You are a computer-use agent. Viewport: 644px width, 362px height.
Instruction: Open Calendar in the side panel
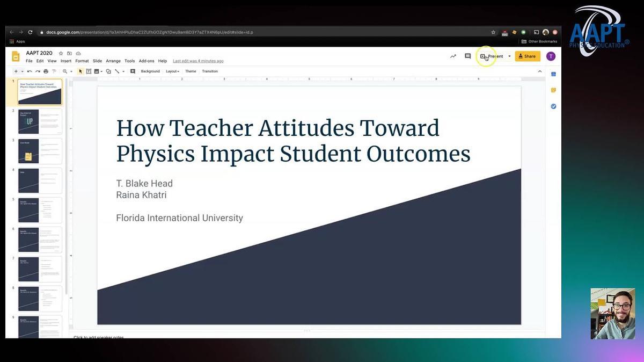(553, 74)
